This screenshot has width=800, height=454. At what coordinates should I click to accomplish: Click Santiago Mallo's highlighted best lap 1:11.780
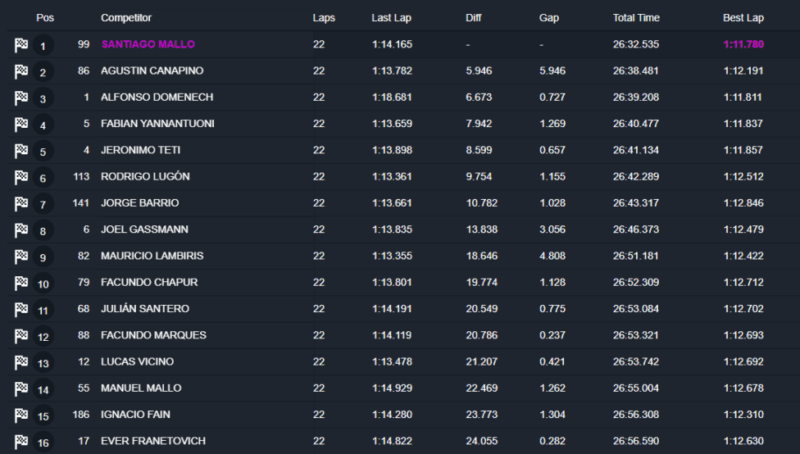(x=746, y=45)
